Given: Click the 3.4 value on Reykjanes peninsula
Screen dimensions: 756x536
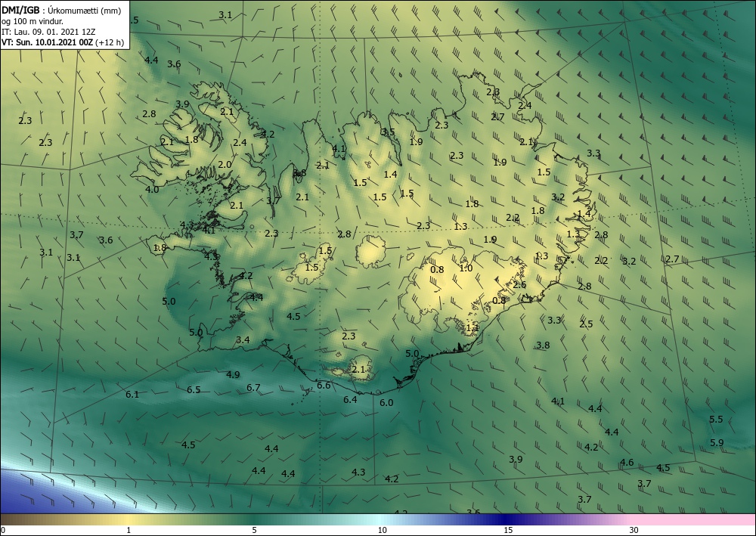Looking at the screenshot, I should pyautogui.click(x=243, y=340).
